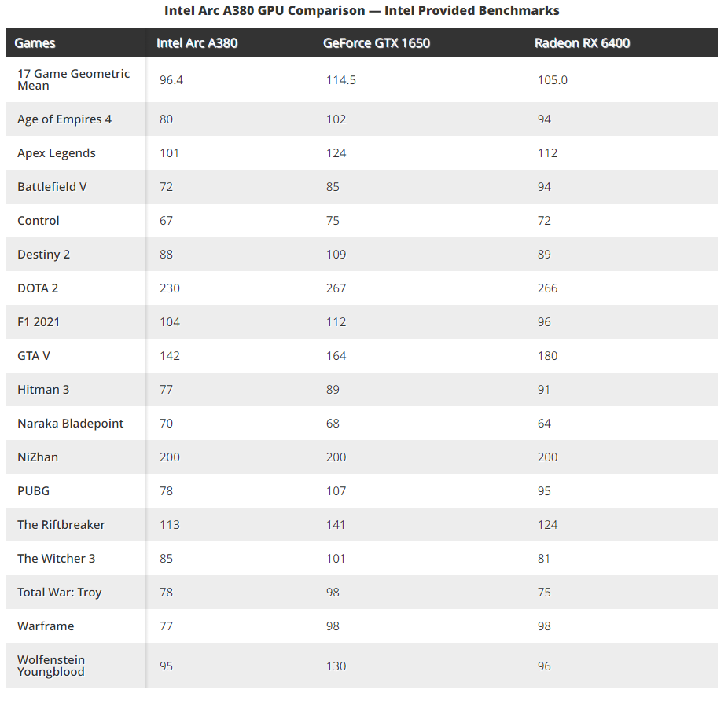Click the GeForce GTX 1650 column header
The image size is (728, 701).
[x=377, y=43]
